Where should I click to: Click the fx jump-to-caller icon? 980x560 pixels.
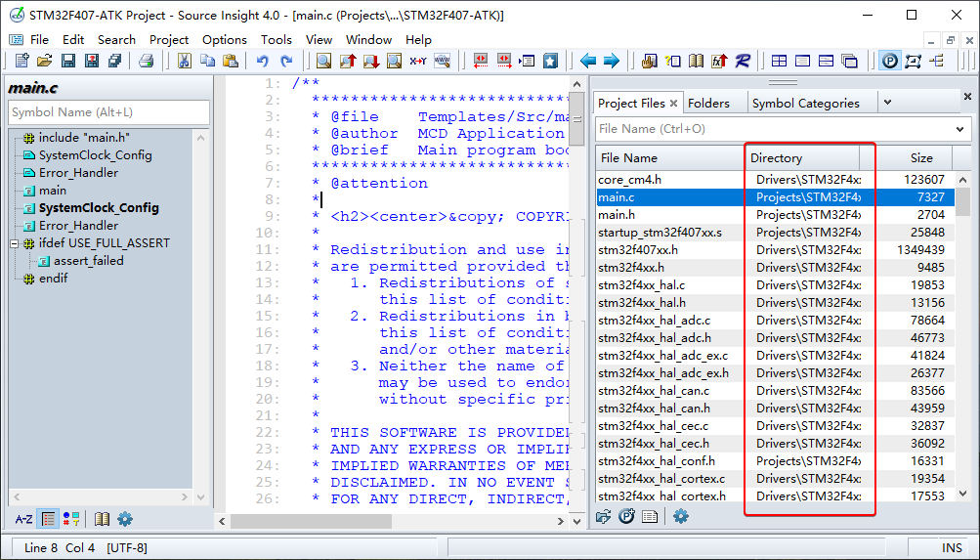pos(719,61)
